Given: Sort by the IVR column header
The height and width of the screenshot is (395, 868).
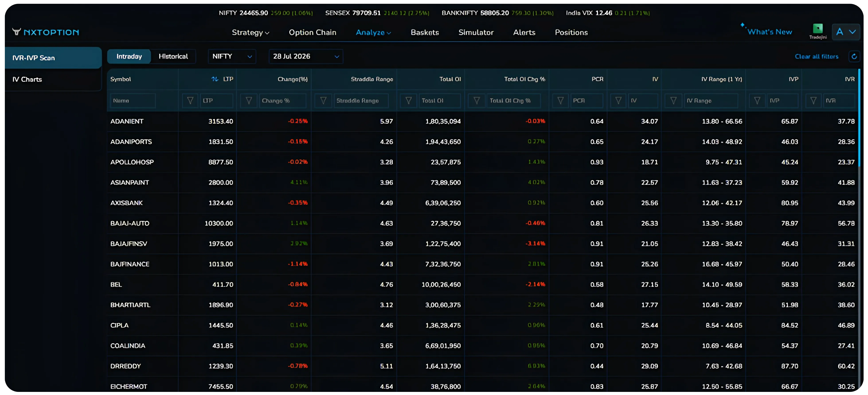Looking at the screenshot, I should [850, 79].
